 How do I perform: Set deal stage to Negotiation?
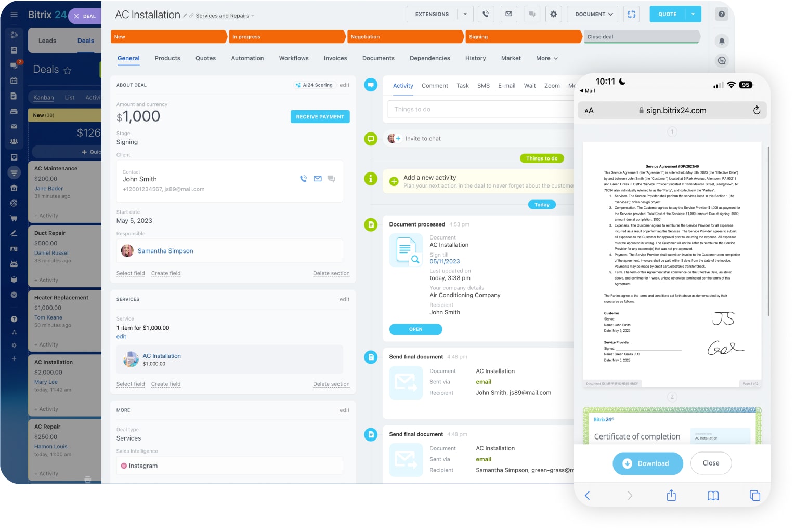pyautogui.click(x=404, y=37)
